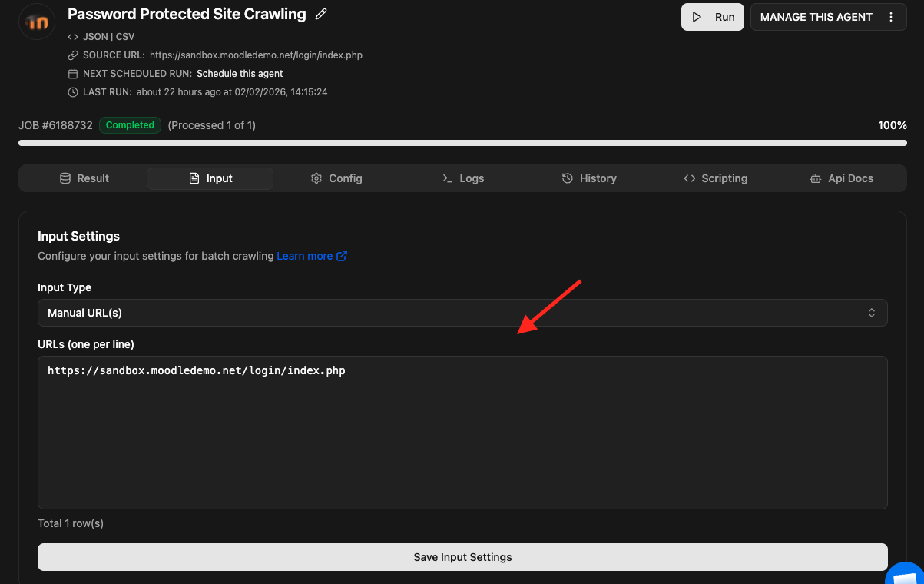This screenshot has width=924, height=584.
Task: Open the chat widget bubble
Action: (906, 576)
